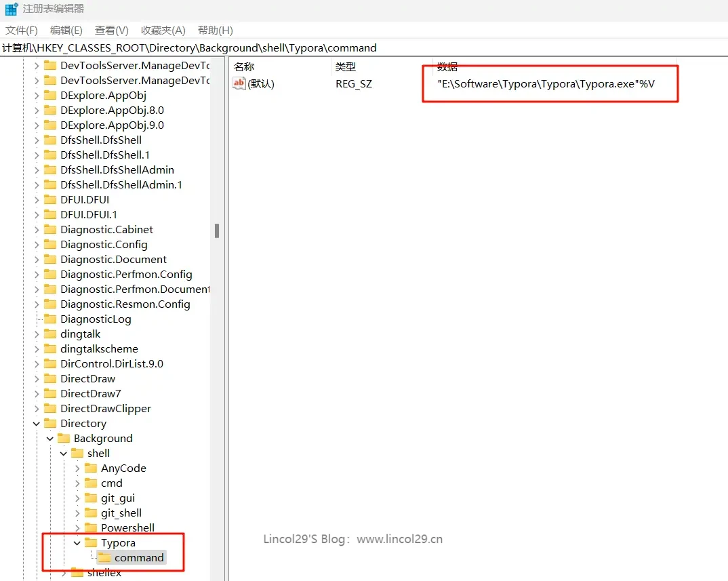Click the (默认) string value icon
728x581 pixels.
coord(239,83)
